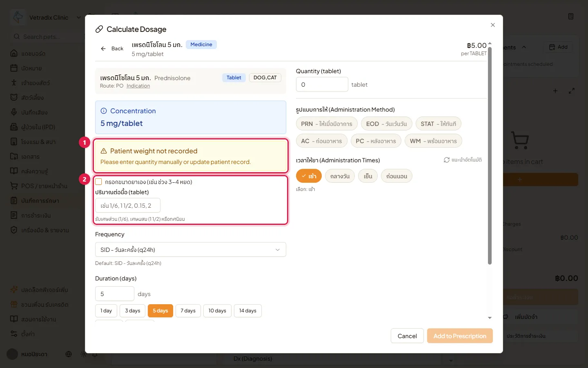Click the info icon beside Concentration
This screenshot has height=368, width=588.
(x=104, y=111)
